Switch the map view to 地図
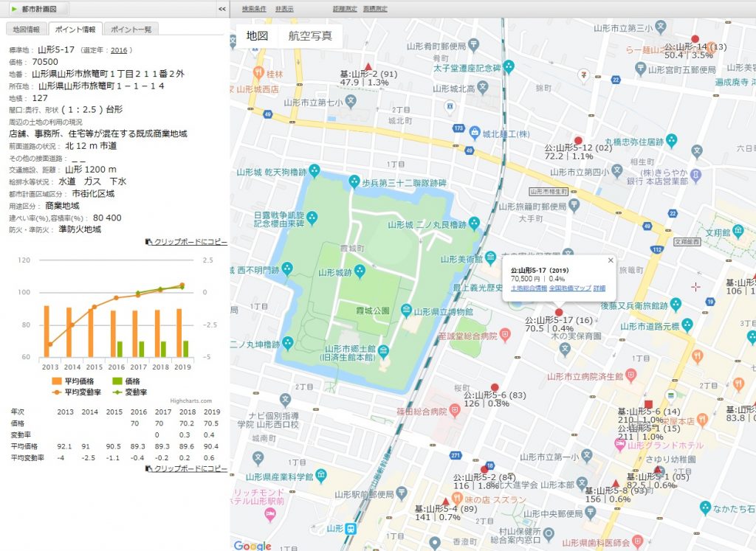The height and width of the screenshot is (551, 756). tap(257, 35)
